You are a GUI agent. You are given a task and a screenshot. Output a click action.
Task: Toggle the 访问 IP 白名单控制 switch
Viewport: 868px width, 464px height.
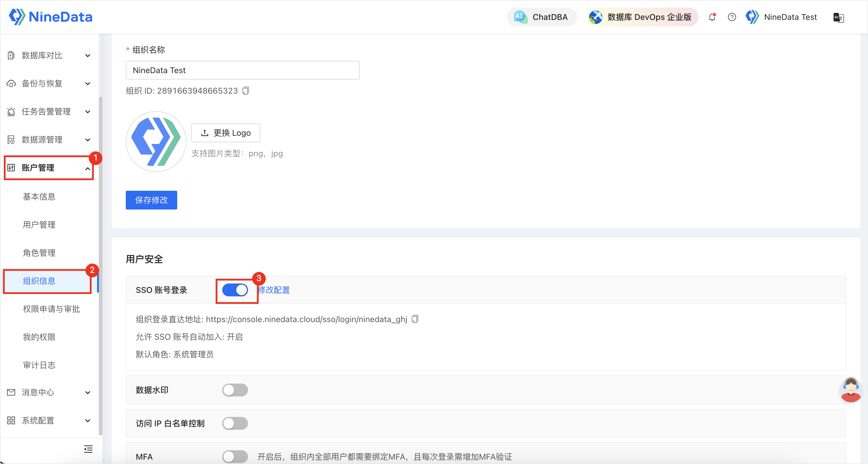[x=235, y=423]
